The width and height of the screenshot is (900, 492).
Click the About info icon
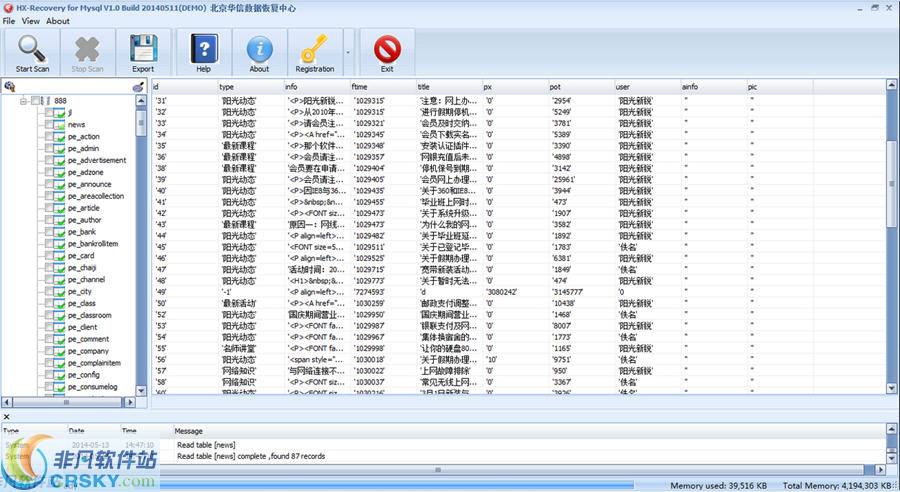pos(259,49)
